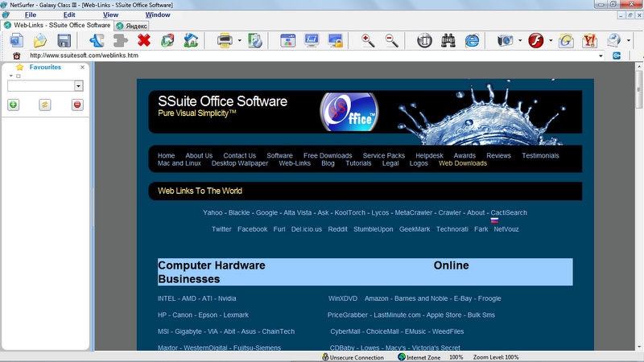This screenshot has height=362, width=644.
Task: Click the blue Go button after address bar
Action: tap(617, 56)
